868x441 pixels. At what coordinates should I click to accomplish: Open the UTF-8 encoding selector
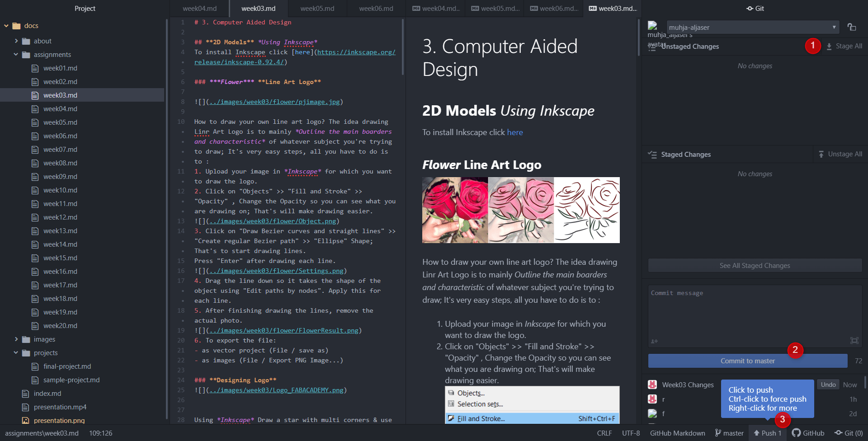tap(631, 433)
